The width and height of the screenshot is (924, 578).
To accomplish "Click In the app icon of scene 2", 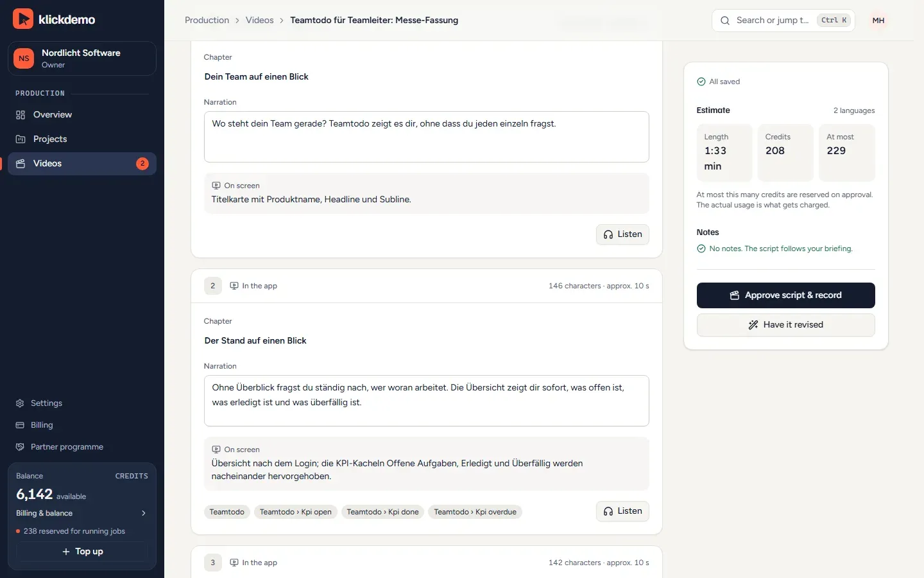I will pos(234,286).
